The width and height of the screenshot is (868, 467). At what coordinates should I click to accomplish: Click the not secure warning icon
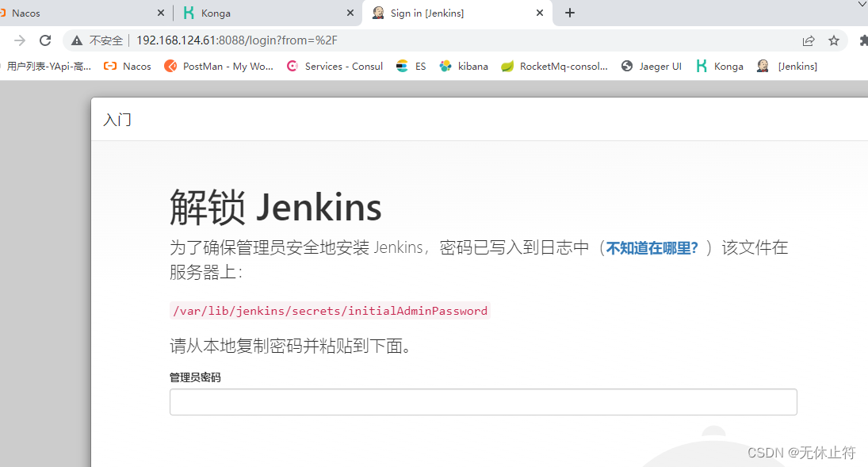click(77, 40)
